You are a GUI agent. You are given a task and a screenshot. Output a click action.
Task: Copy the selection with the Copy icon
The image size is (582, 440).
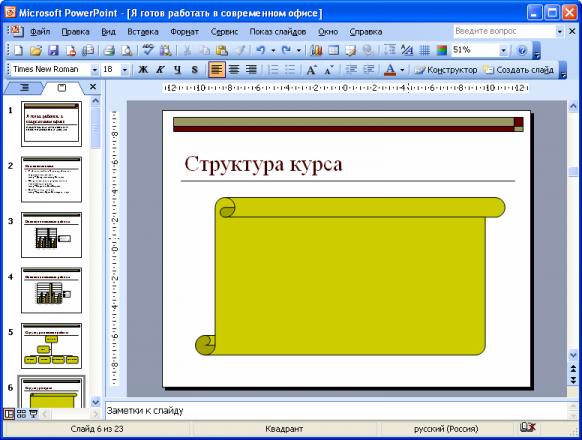pos(205,50)
